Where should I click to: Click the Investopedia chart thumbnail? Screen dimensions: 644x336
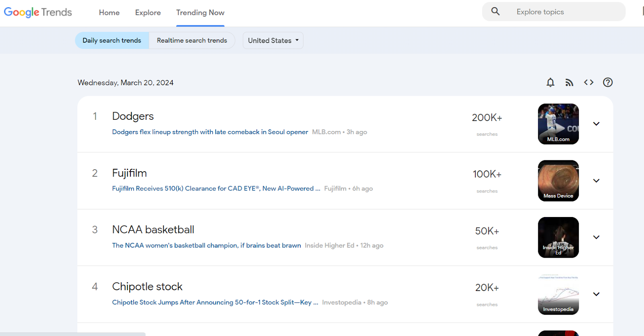(558, 294)
